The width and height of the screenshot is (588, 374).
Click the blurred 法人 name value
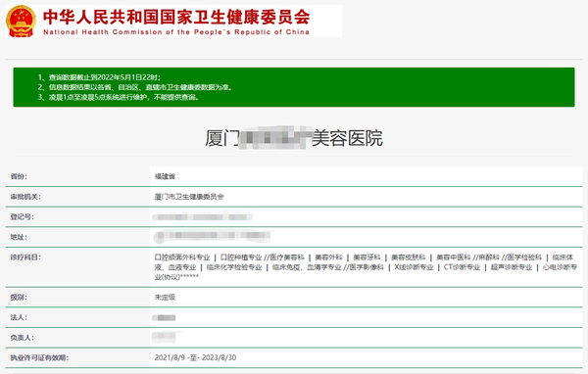[x=164, y=318]
